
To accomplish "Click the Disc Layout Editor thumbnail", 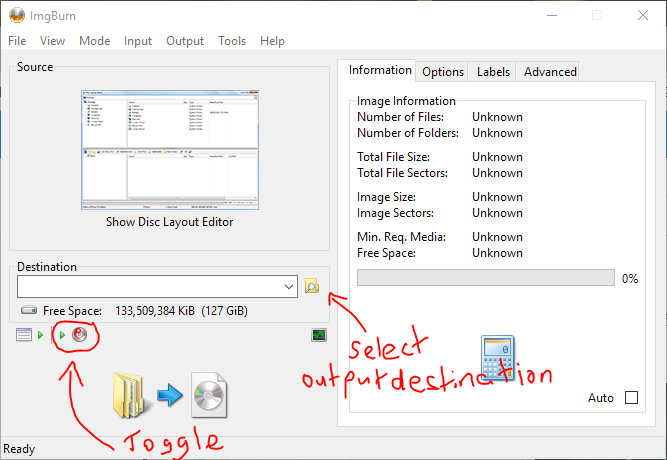I will click(170, 150).
